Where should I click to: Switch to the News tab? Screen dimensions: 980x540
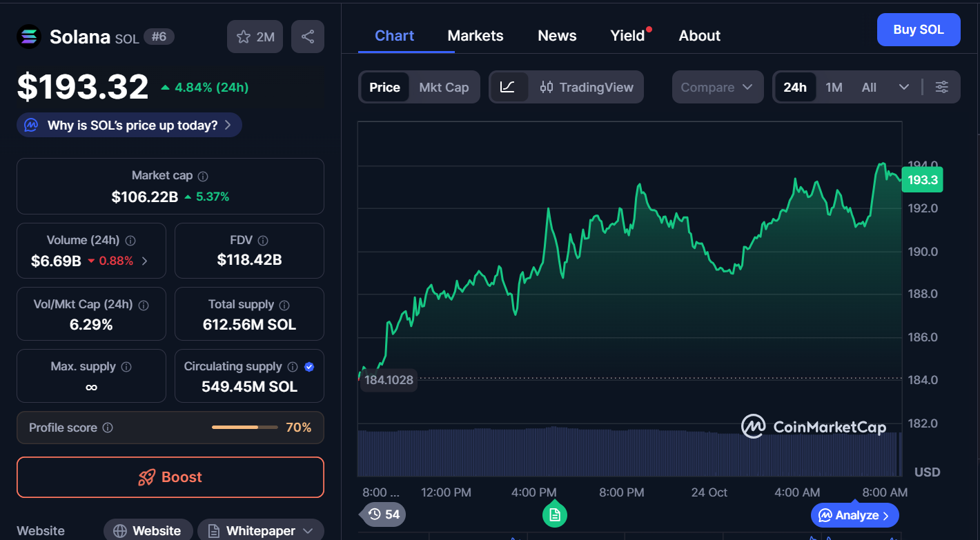tap(557, 36)
